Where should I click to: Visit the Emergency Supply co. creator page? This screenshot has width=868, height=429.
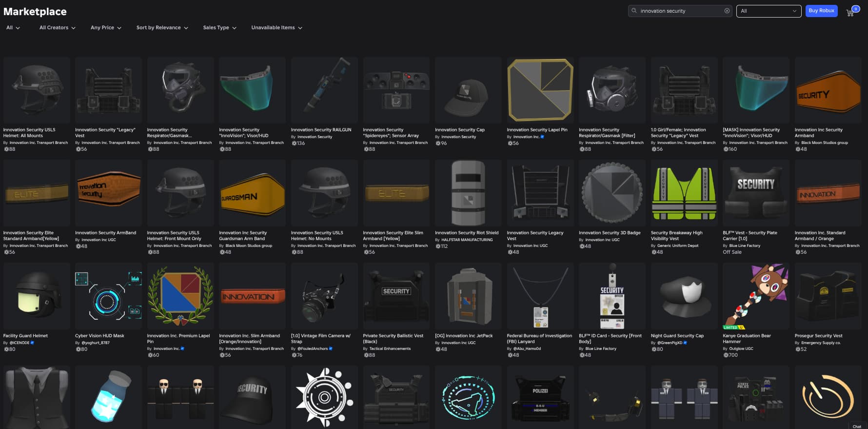821,343
